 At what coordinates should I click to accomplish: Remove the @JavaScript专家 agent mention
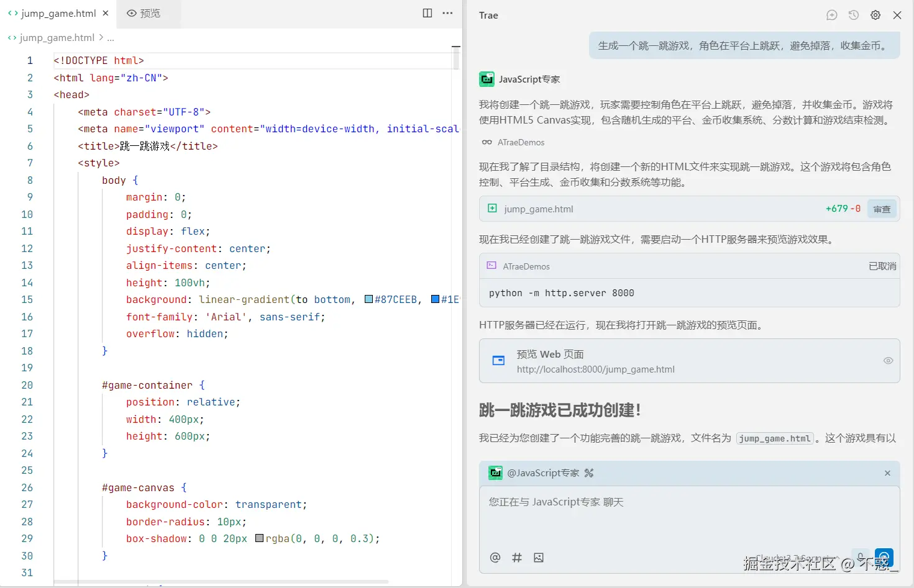point(887,473)
